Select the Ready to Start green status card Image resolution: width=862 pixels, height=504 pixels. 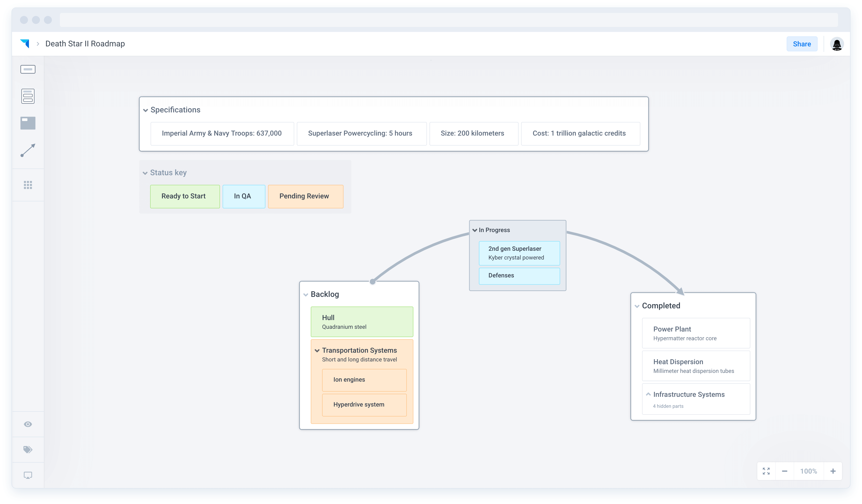[x=185, y=196]
